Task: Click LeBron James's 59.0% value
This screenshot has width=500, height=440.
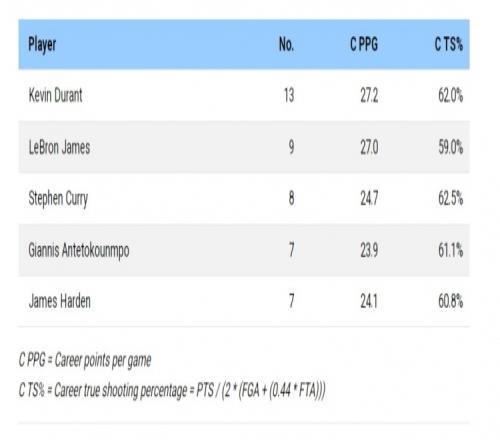Action: point(451,147)
